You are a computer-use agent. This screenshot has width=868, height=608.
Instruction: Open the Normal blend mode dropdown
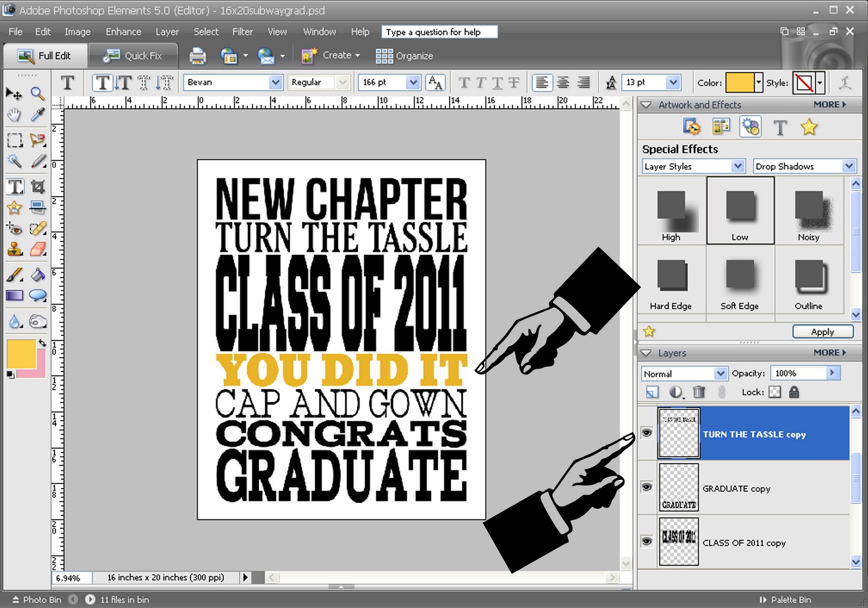(720, 373)
